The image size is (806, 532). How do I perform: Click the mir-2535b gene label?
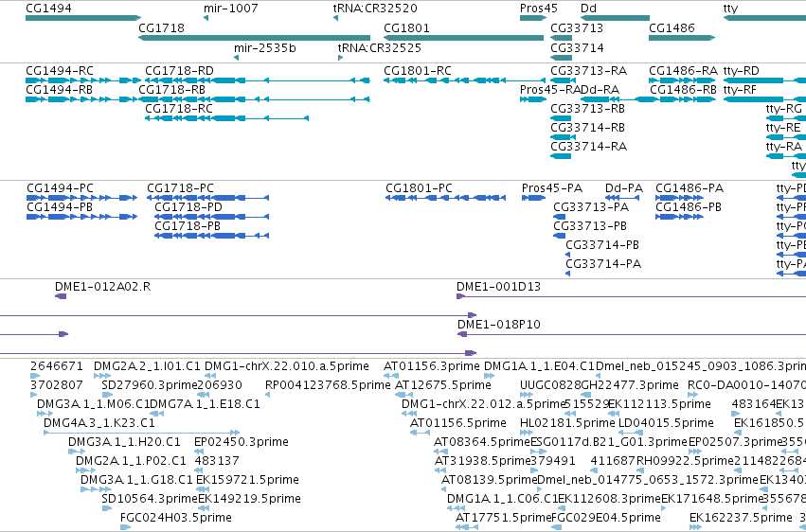265,47
